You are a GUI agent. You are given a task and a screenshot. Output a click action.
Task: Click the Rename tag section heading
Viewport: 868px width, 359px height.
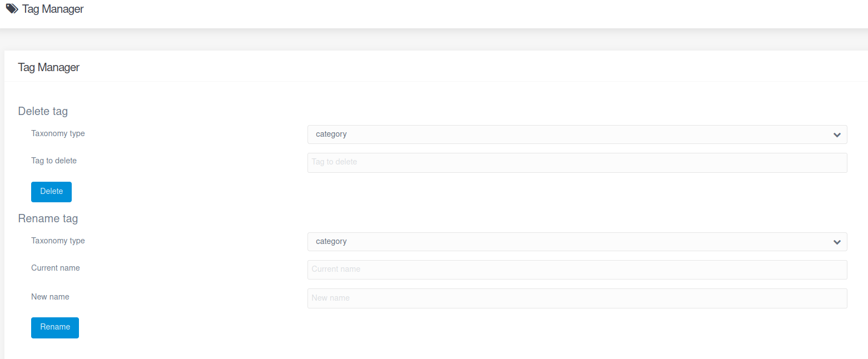point(48,218)
